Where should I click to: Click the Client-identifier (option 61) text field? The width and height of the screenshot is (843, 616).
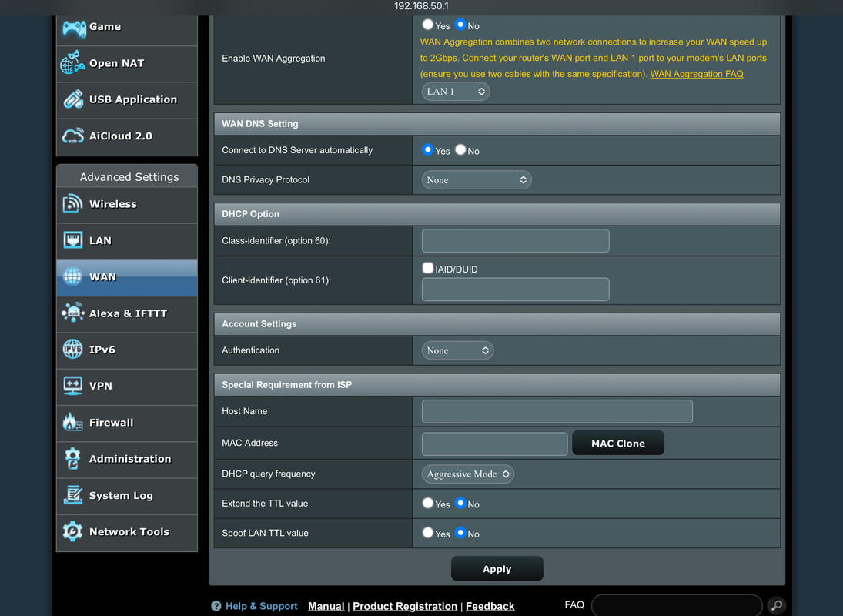tap(516, 290)
